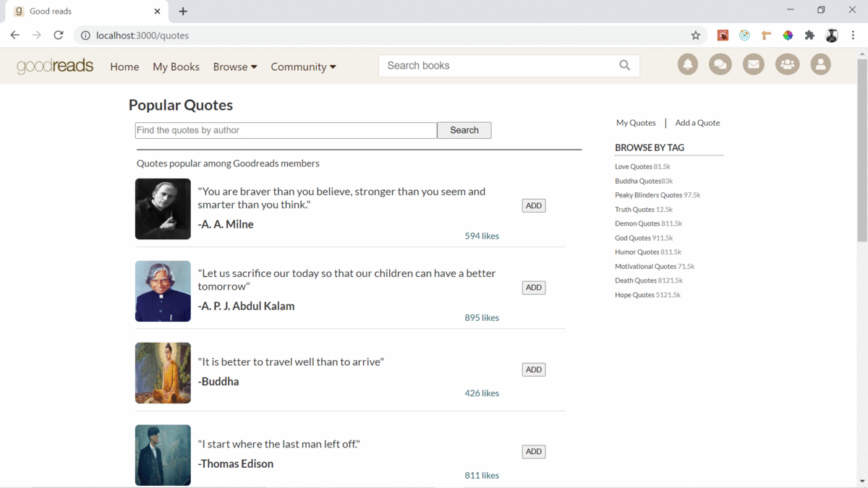Screen dimensions: 868x488
Task: Click the search magnifier icon
Action: (625, 65)
